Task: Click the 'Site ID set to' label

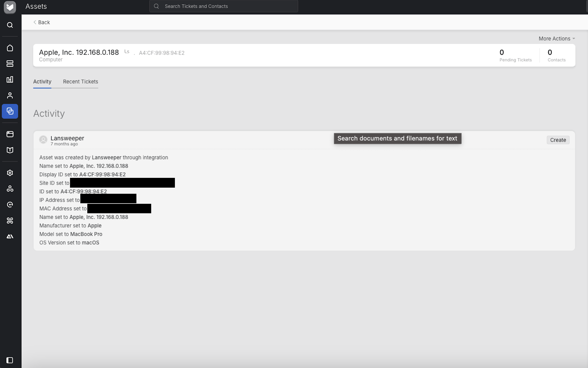Action: point(54,183)
